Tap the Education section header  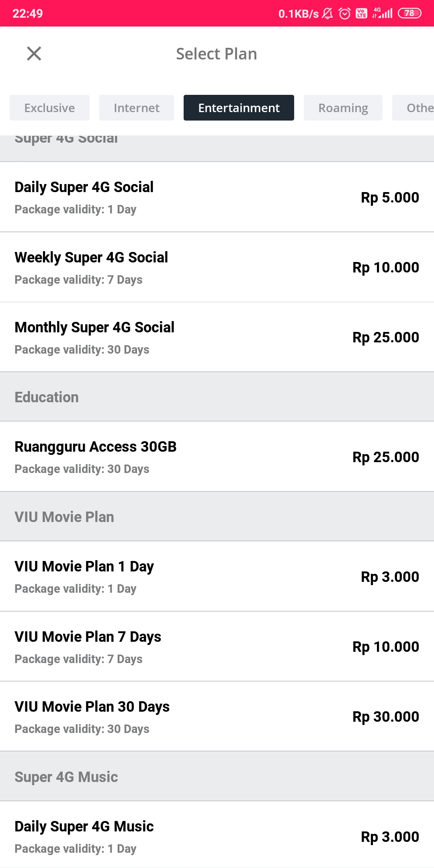pyautogui.click(x=217, y=397)
